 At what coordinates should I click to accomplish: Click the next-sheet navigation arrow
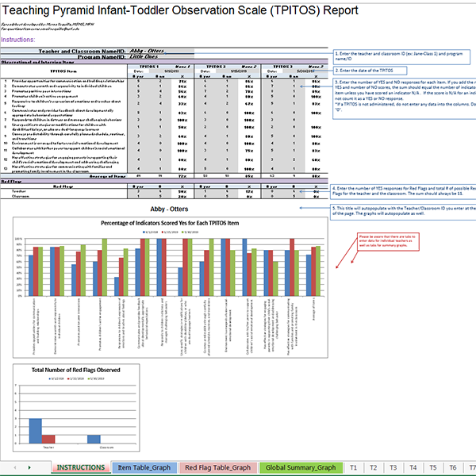coord(29,467)
